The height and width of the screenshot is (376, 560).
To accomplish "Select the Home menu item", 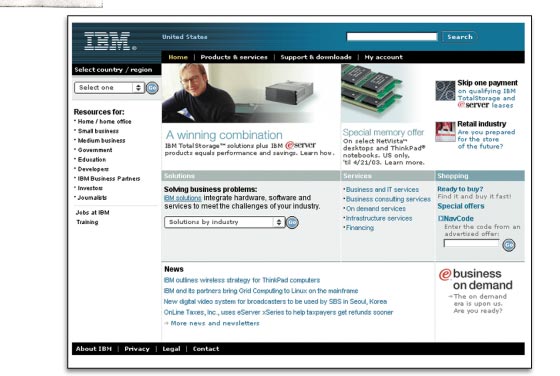I will coord(178,57).
